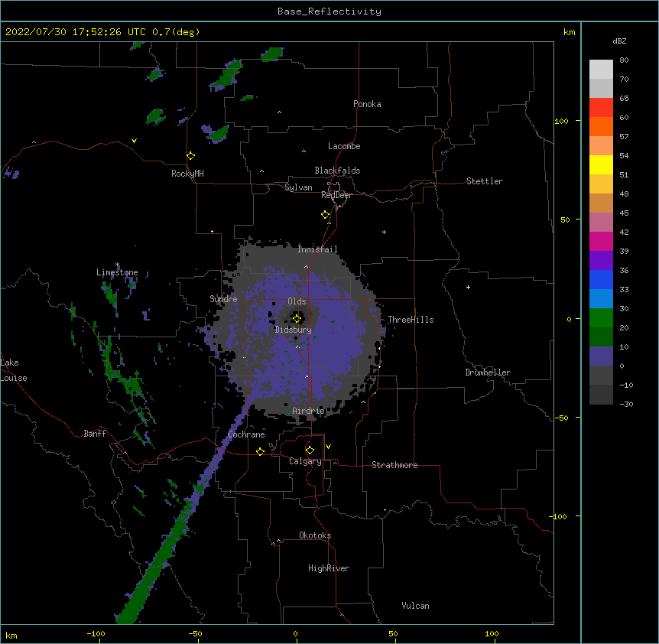Image resolution: width=659 pixels, height=644 pixels.
Task: Click the yellow marker south of RedDeer
Action: click(325, 215)
